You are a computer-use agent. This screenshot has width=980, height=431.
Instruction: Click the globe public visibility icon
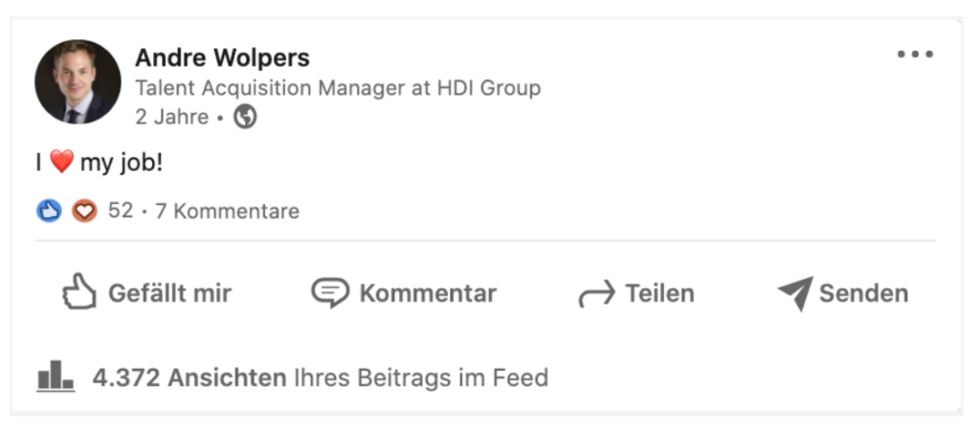[x=246, y=117]
